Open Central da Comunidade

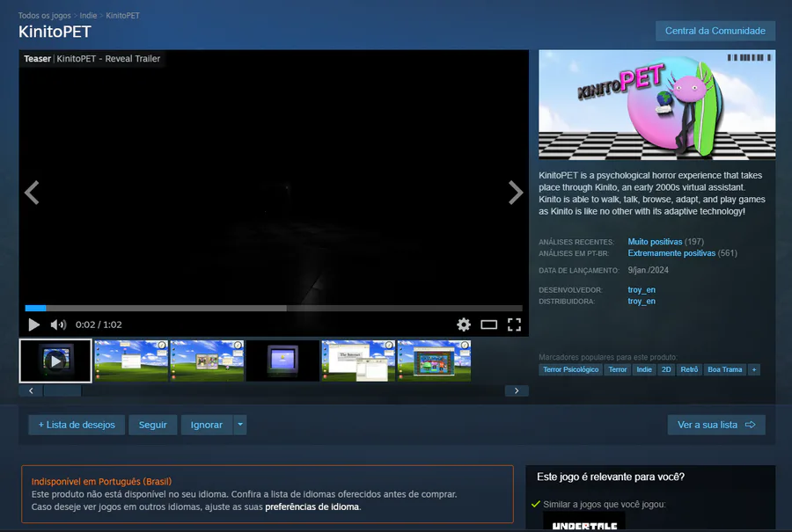[715, 31]
